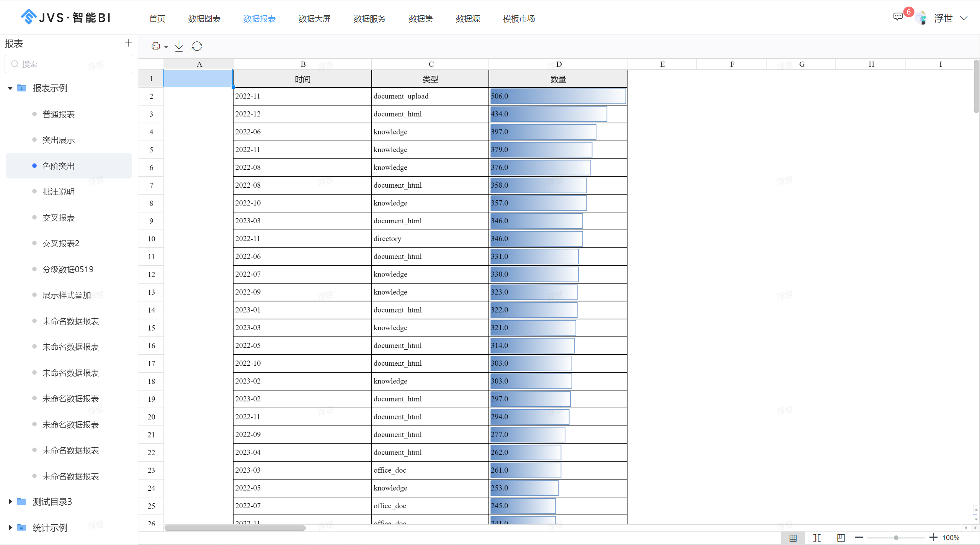Click the download export icon

pos(179,46)
